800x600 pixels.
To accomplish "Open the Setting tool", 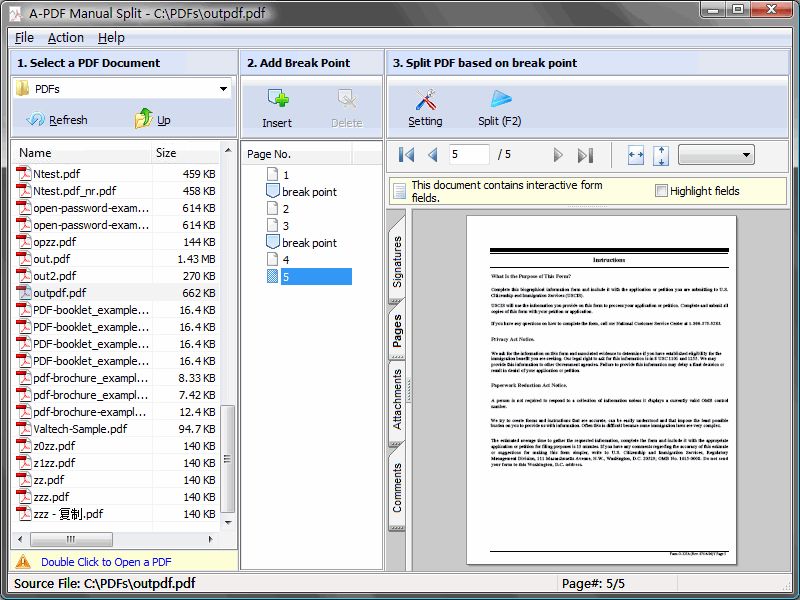I will (425, 100).
